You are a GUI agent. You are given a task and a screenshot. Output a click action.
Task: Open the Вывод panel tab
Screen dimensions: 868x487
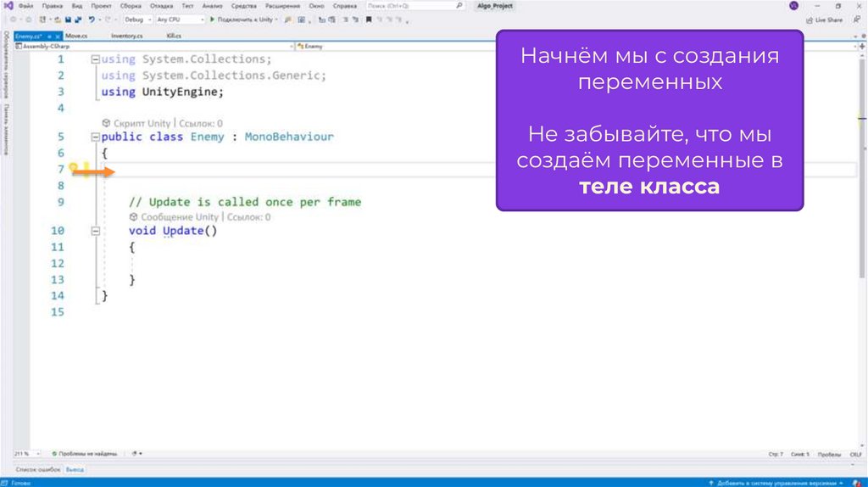(75, 469)
